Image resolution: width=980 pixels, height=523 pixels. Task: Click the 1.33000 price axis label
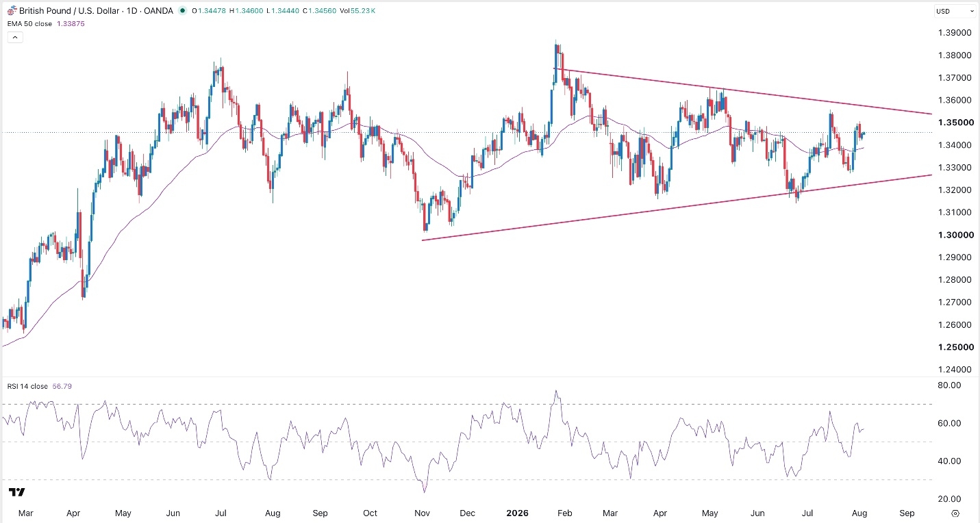[955, 168]
